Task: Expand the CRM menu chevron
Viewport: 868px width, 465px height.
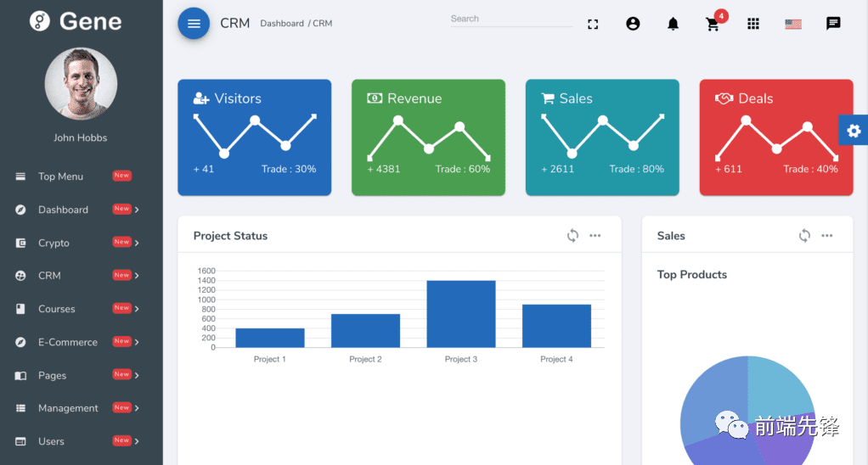Action: click(137, 275)
